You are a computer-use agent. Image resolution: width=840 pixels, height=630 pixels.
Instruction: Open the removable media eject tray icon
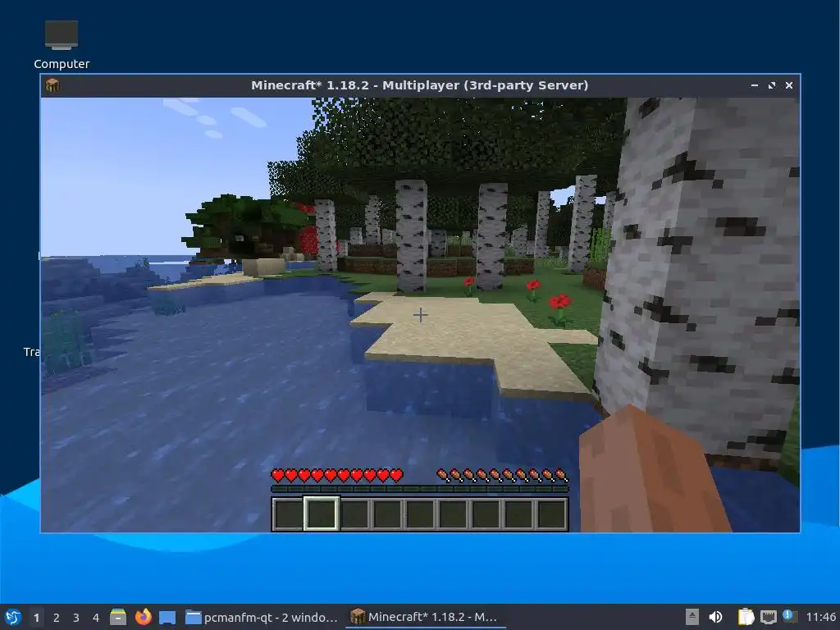point(692,617)
